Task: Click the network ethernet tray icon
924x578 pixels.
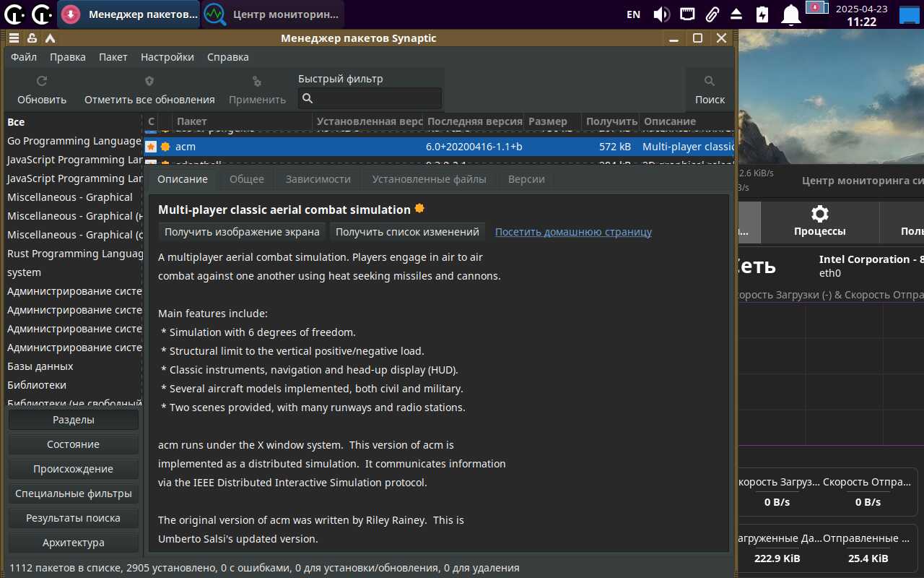Action: coord(688,14)
